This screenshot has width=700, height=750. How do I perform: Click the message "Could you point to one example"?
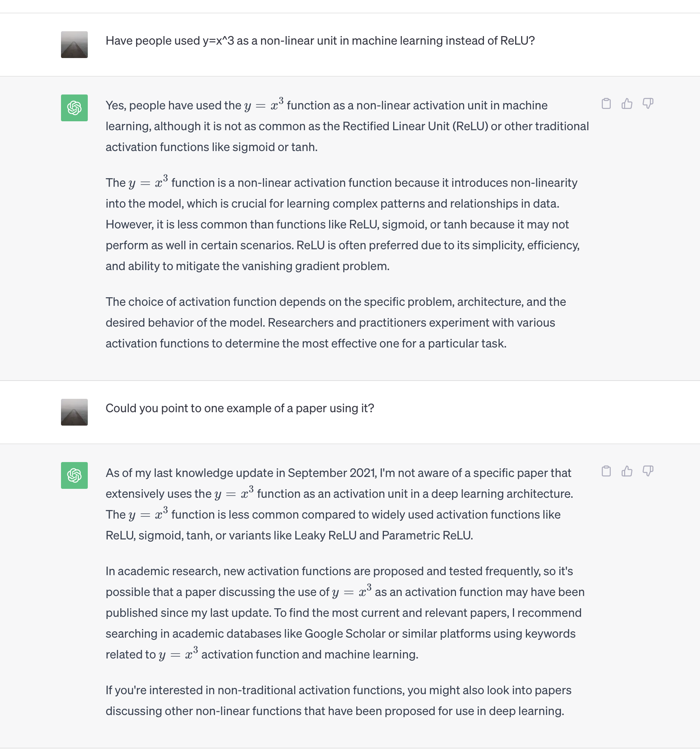240,408
